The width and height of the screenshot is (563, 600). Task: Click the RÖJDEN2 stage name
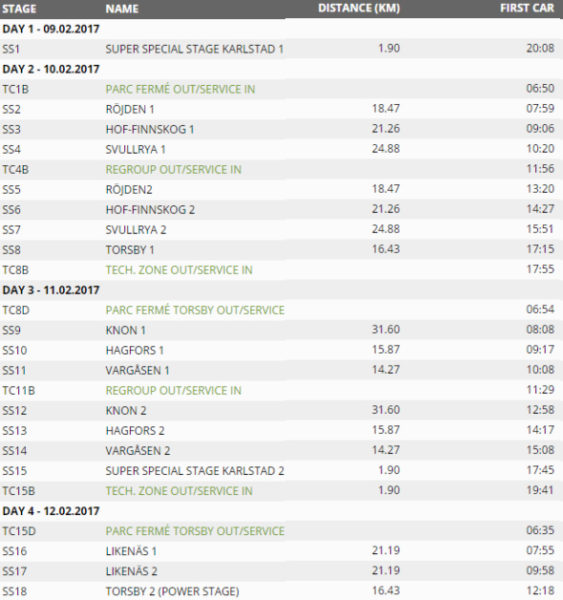[129, 190]
